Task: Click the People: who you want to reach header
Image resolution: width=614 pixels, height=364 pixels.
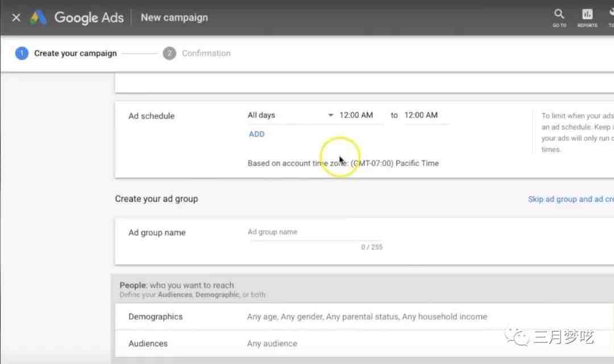Action: pos(177,285)
